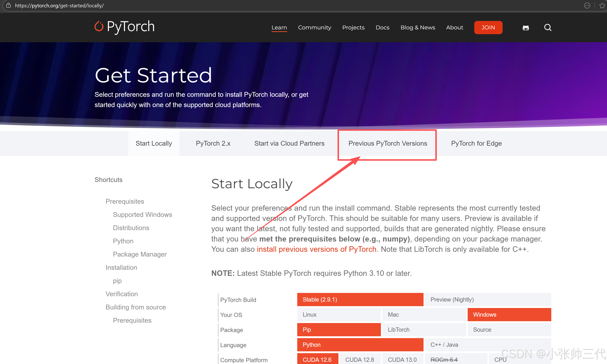Viewport: 607px width, 364px height.
Task: Choose Windows as your OS
Action: tap(509, 315)
